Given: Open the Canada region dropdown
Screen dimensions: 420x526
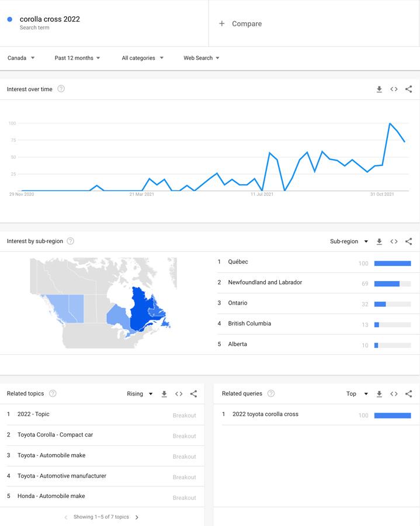Looking at the screenshot, I should (x=21, y=58).
